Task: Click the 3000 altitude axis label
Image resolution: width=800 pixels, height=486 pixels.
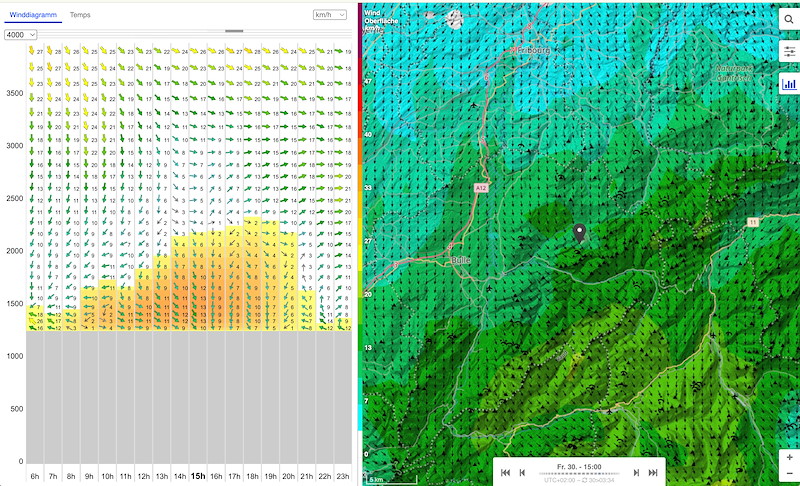Action: pos(15,146)
